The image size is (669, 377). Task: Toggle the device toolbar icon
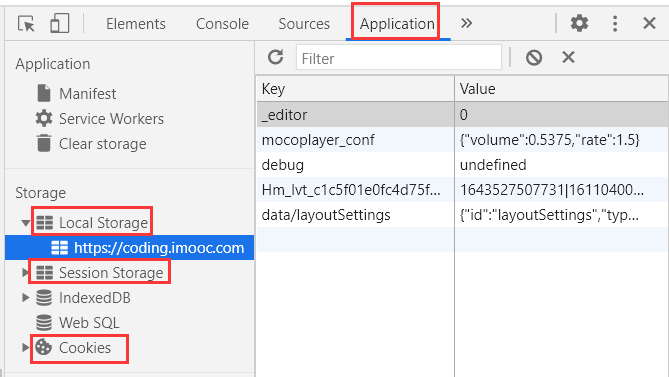point(59,23)
